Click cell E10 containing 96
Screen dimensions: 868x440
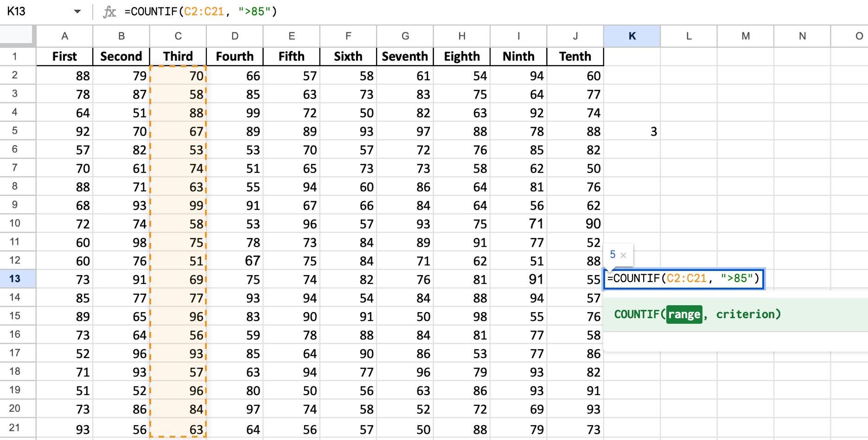292,224
